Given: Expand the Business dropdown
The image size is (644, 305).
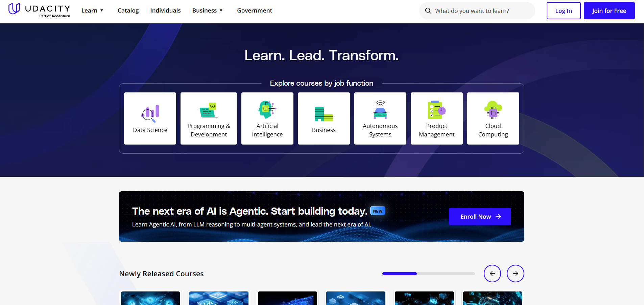Looking at the screenshot, I should click(207, 10).
